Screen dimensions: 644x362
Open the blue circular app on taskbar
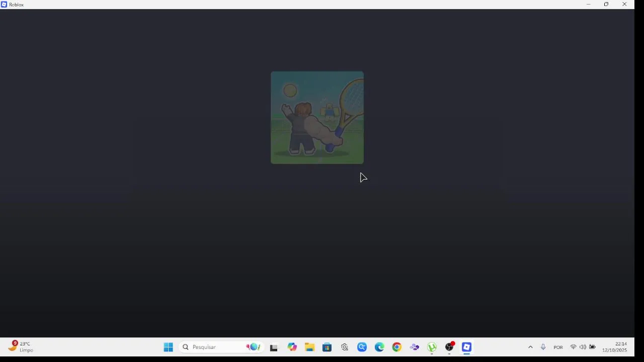(x=362, y=347)
